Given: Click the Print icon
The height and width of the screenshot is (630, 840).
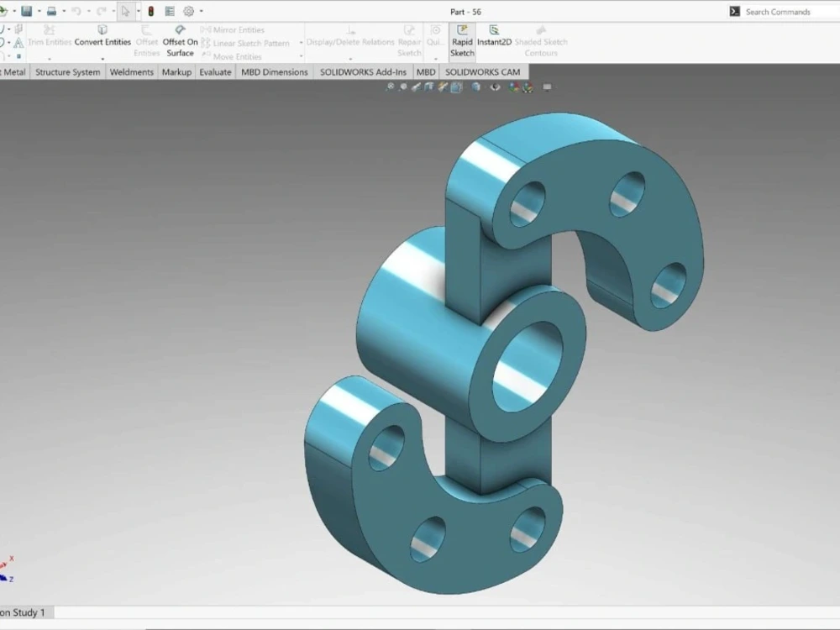Looking at the screenshot, I should [51, 11].
